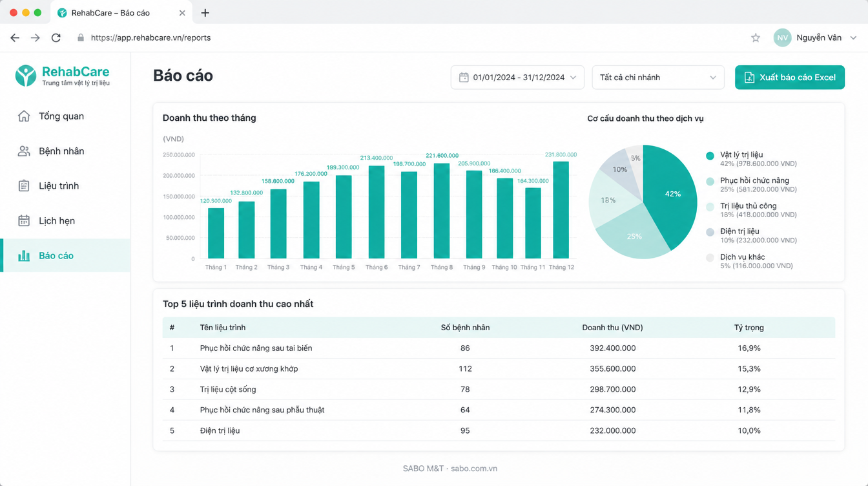This screenshot has height=486, width=868.
Task: Click the calendar icon in date range picker
Action: pyautogui.click(x=464, y=78)
